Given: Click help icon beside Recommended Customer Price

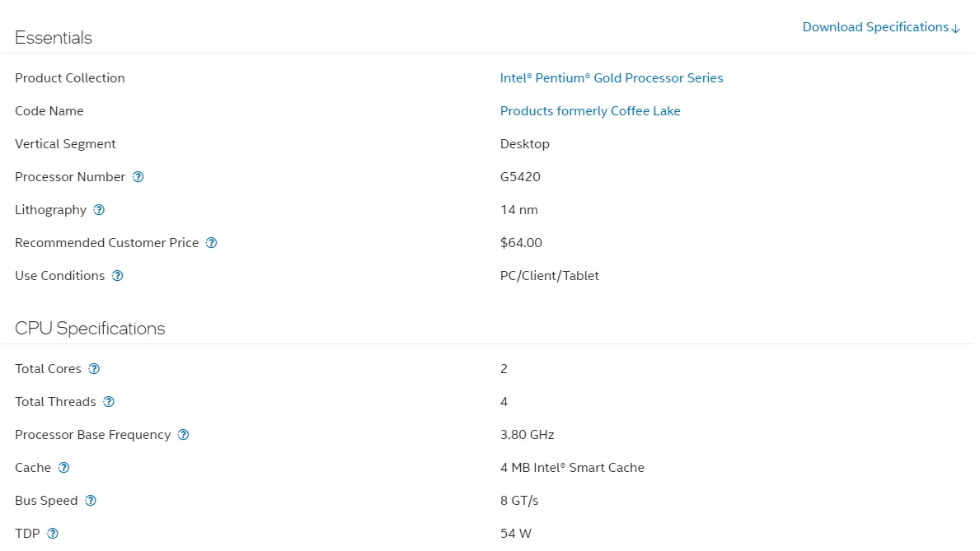Looking at the screenshot, I should tap(211, 243).
